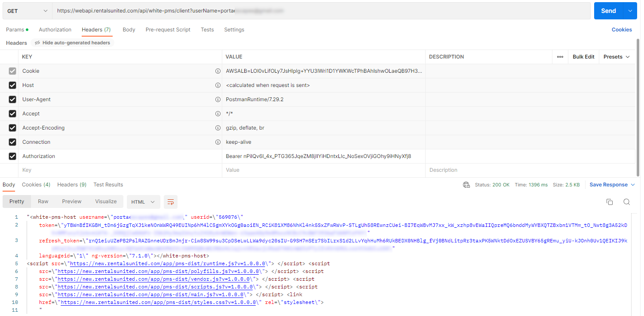Click the copy response icon

609,202
